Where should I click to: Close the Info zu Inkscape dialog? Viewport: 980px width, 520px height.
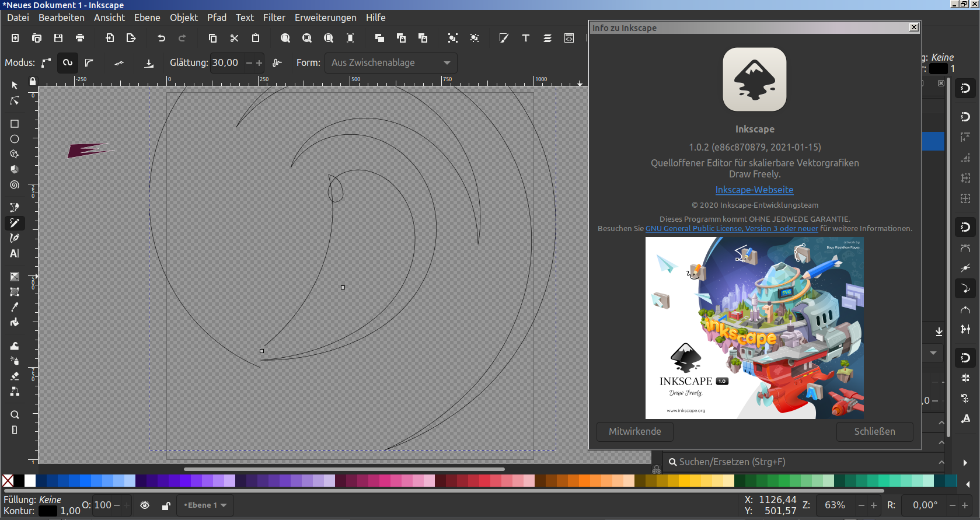click(x=914, y=27)
